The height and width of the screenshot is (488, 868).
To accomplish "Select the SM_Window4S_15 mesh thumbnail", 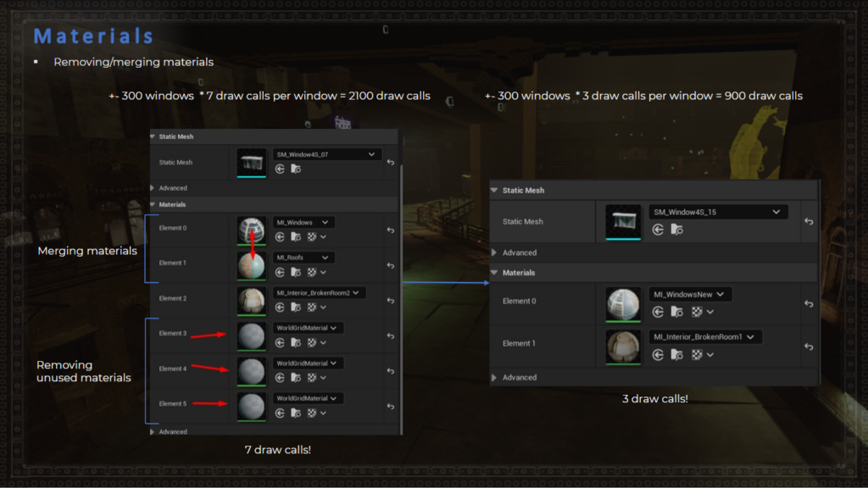I will [623, 223].
